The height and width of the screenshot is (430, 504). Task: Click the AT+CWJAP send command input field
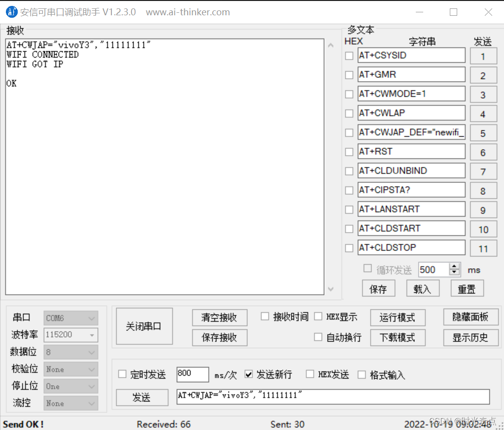click(333, 396)
